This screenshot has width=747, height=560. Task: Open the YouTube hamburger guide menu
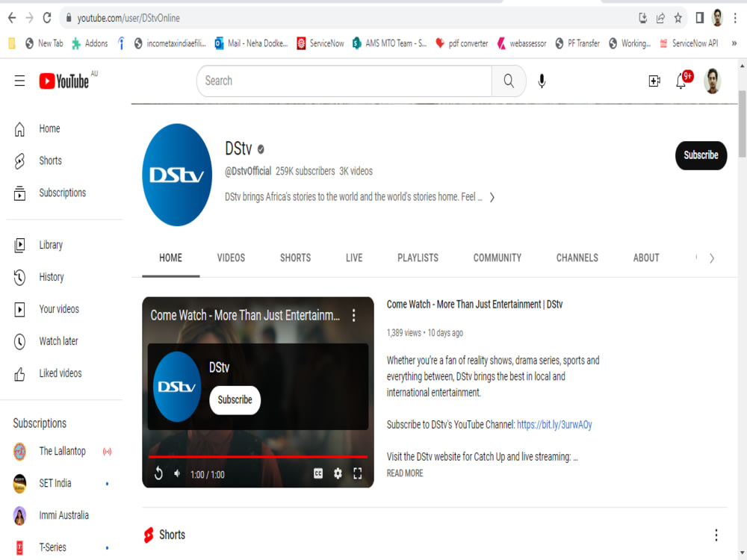(19, 81)
